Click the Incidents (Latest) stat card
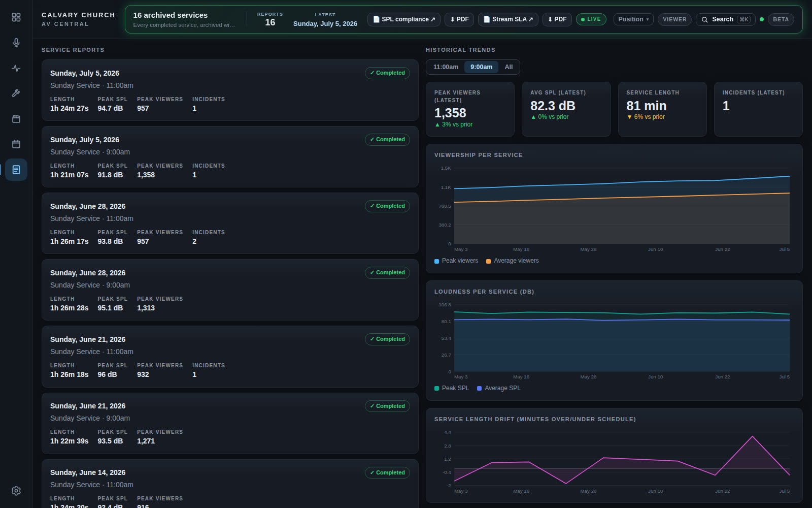This screenshot has width=812, height=508. point(758,109)
